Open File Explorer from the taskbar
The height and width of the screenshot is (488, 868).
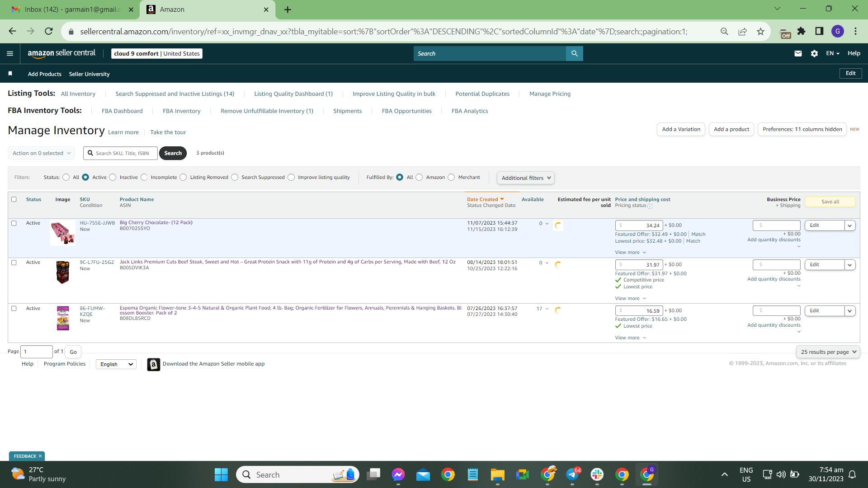tap(497, 474)
